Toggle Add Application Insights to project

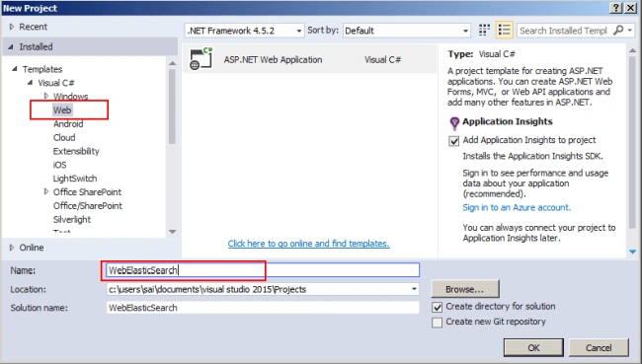click(453, 141)
